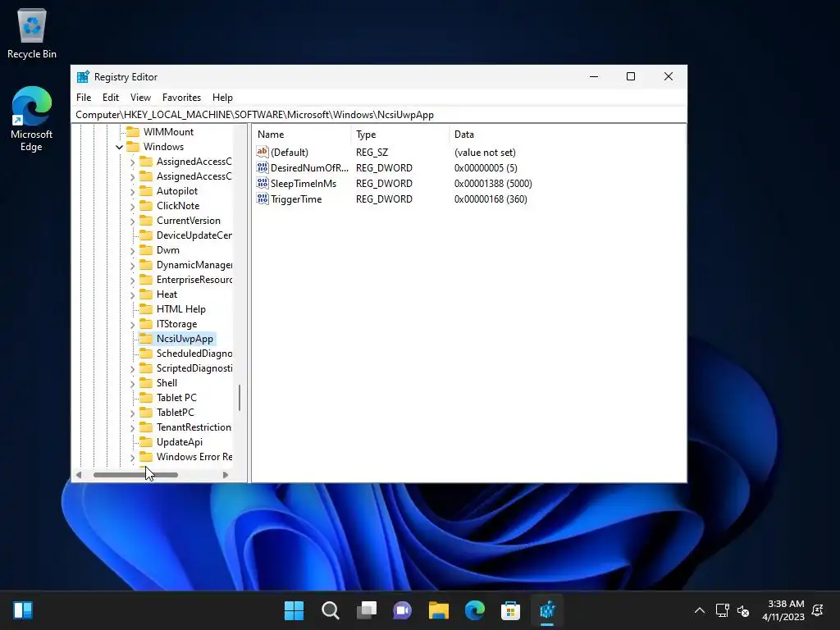Expand the ClickNote key

point(132,206)
